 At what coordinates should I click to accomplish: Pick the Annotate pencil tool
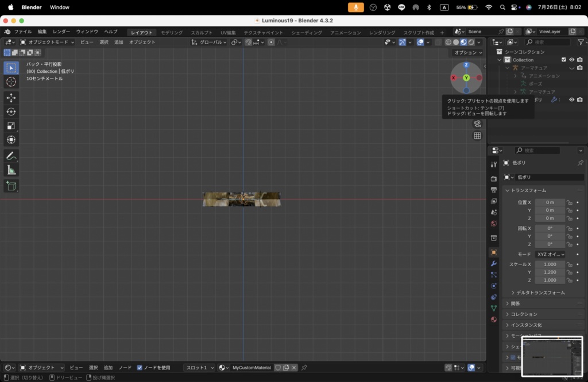point(11,156)
